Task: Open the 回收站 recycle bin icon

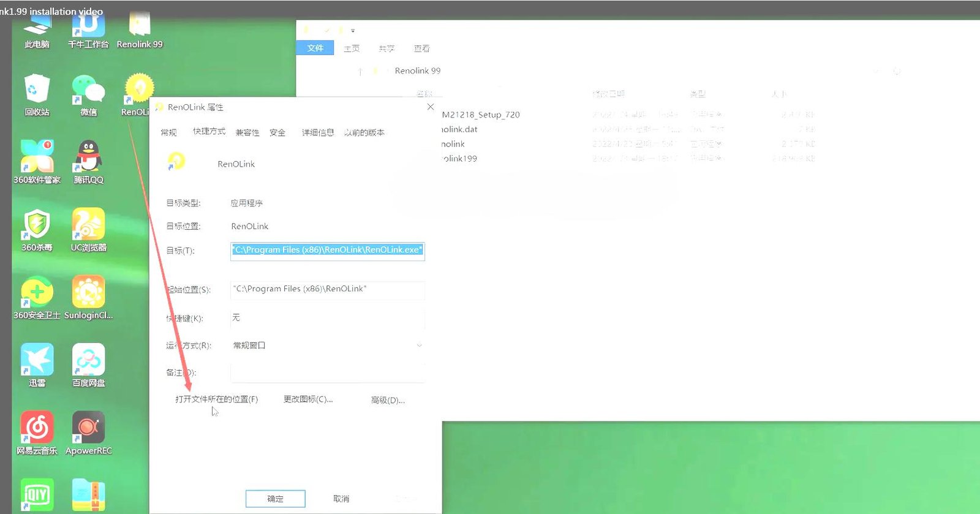Action: pos(37,95)
